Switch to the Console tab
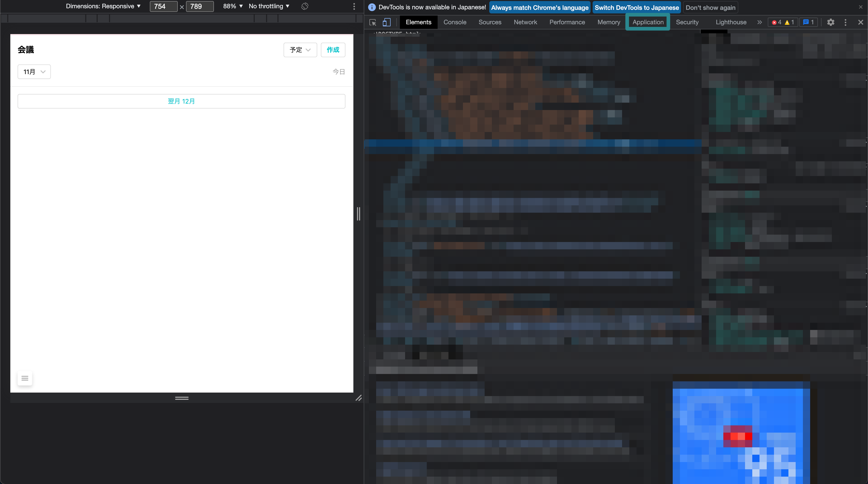The height and width of the screenshot is (484, 868). 455,22
